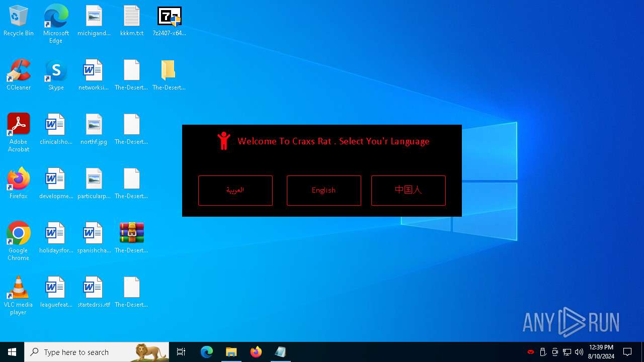Select the networksi Word document icon
644x362 pixels.
(94, 75)
